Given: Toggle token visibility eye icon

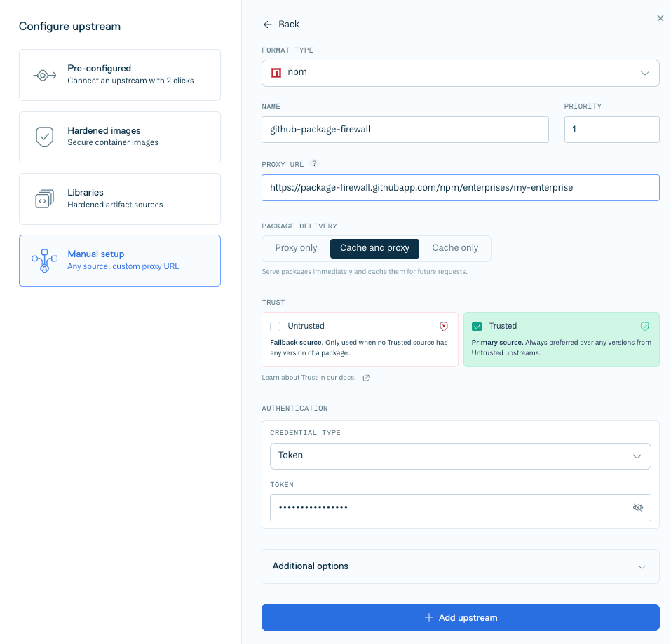Looking at the screenshot, I should pos(637,507).
